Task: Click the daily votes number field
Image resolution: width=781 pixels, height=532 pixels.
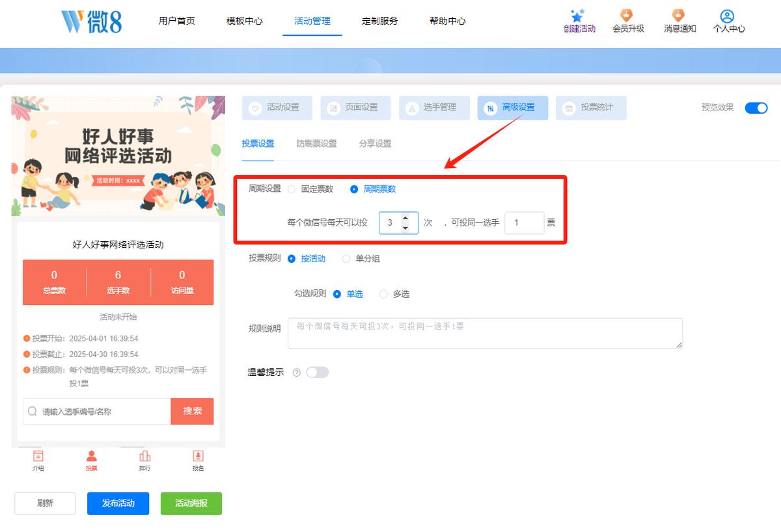Action: point(398,222)
